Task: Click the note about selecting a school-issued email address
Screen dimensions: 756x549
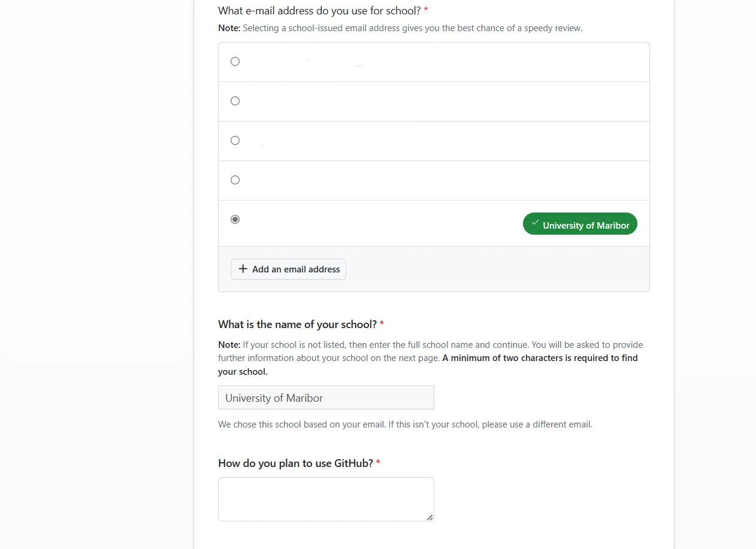Action: pos(400,28)
